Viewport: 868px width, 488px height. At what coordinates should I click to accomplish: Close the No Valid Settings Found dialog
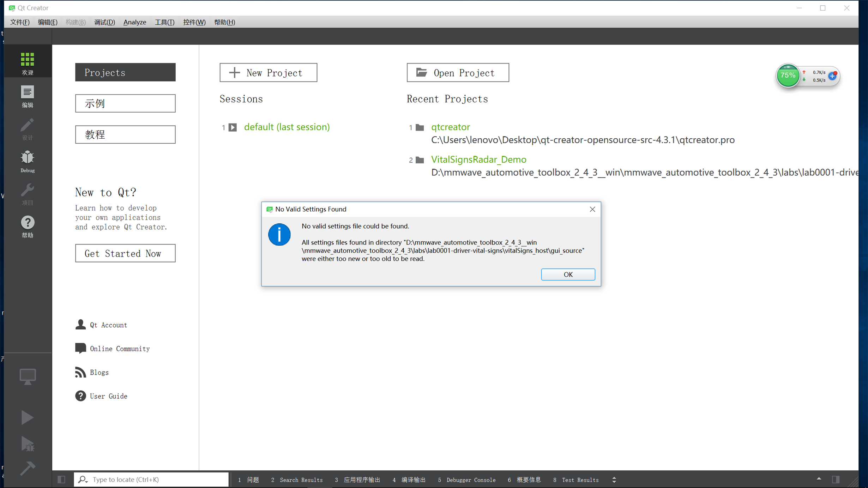pos(592,209)
